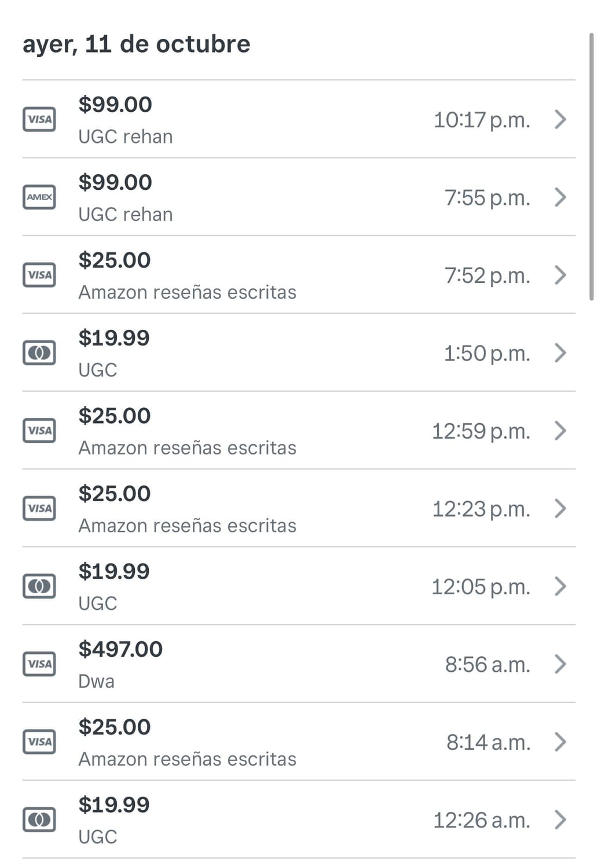This screenshot has height=868, width=598.
Task: Click the Visa icon for 10:17 p.m. payment
Action: (x=39, y=120)
